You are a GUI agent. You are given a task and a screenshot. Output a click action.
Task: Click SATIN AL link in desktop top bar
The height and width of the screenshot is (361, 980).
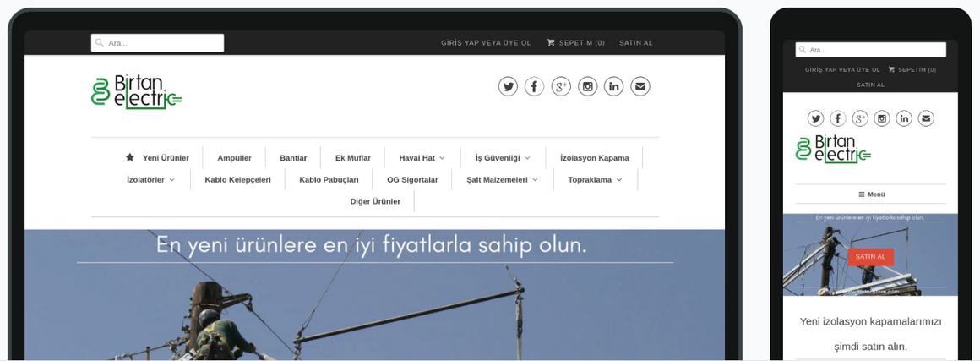(x=635, y=43)
